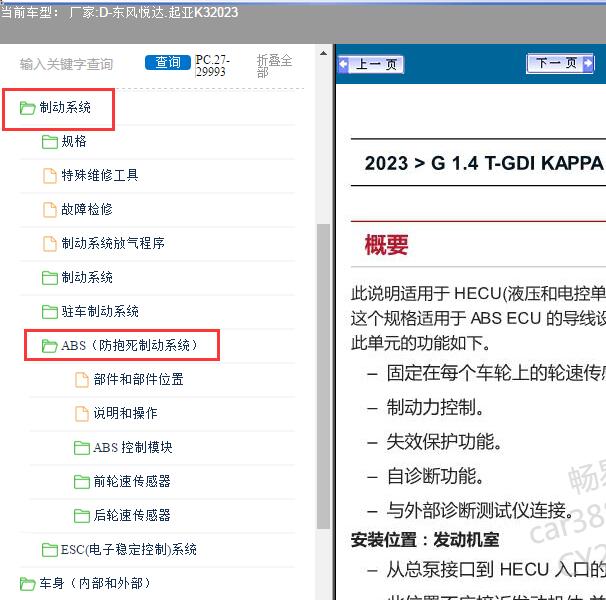Screen dimensions: 606x600
Task: Click the 失效保护功能 bullet text
Action: click(444, 441)
